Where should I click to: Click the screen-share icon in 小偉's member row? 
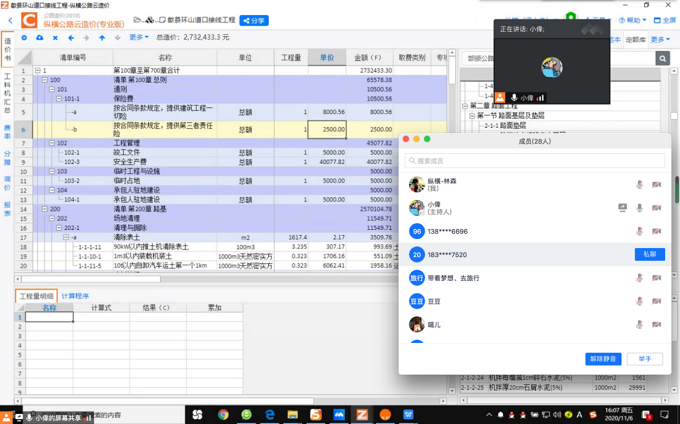[x=622, y=208]
